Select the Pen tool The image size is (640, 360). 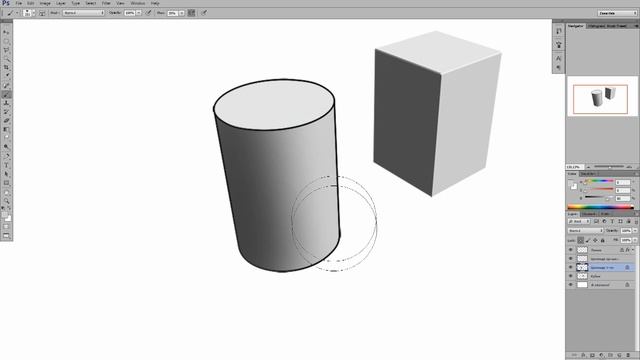click(x=6, y=156)
